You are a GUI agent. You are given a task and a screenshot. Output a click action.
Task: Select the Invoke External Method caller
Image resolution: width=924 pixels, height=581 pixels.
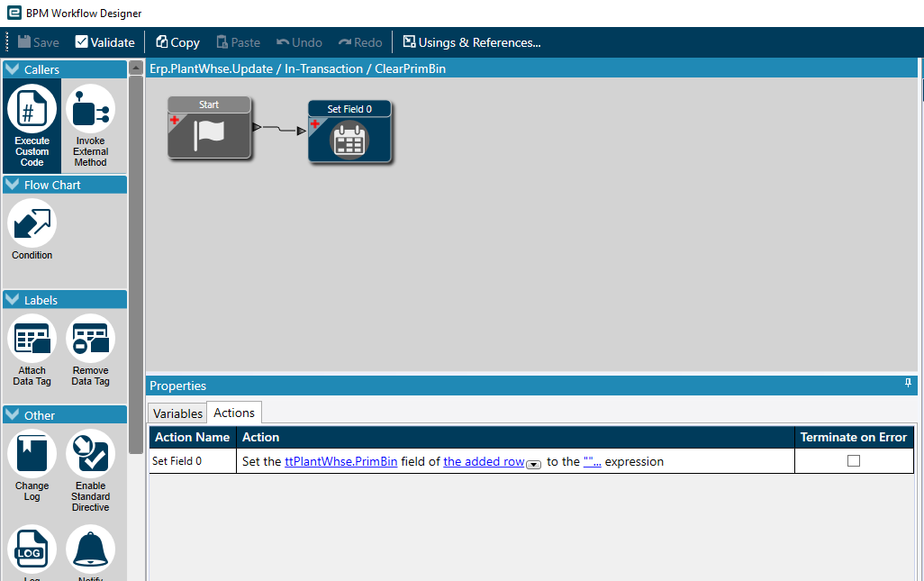click(x=90, y=125)
